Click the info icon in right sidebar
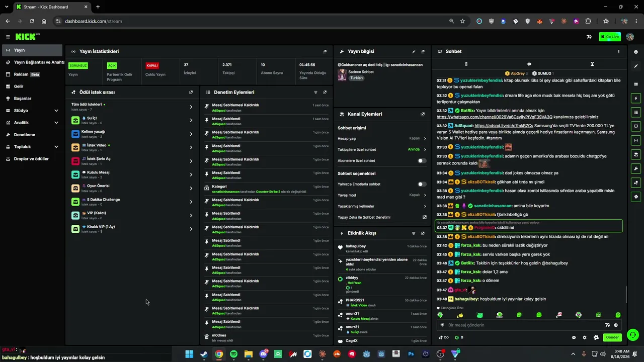This screenshot has height=362, width=644. click(636, 52)
